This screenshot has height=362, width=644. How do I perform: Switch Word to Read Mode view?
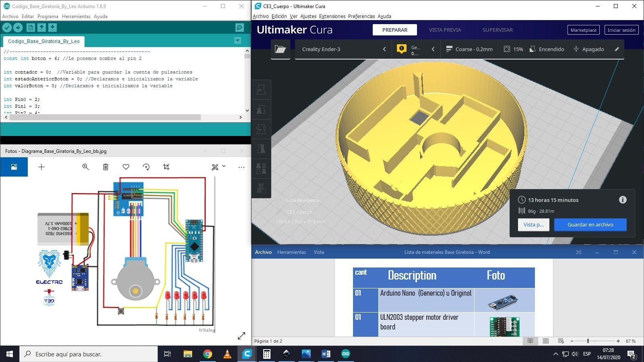530,341
